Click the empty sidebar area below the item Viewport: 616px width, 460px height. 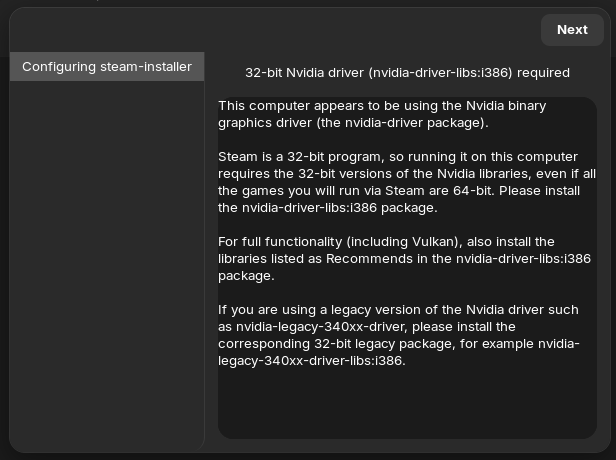click(x=107, y=260)
